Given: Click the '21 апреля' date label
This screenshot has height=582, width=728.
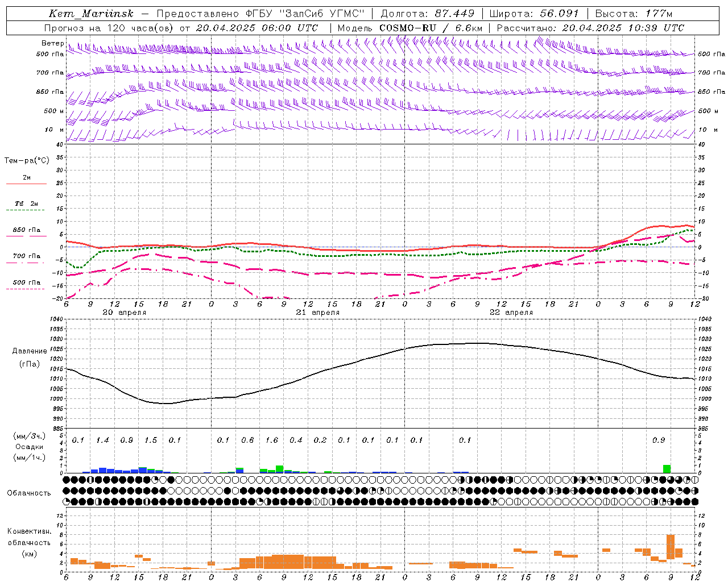Looking at the screenshot, I should coord(317,313).
